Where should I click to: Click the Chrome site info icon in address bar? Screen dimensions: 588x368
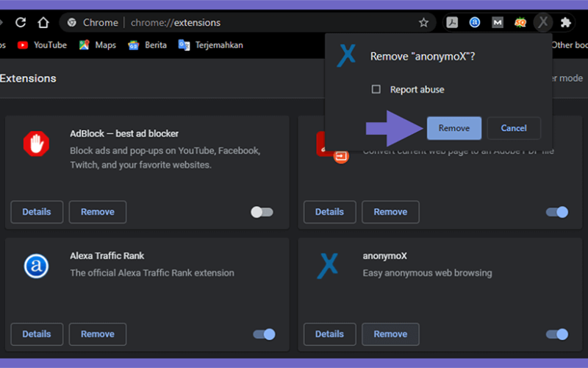click(71, 23)
